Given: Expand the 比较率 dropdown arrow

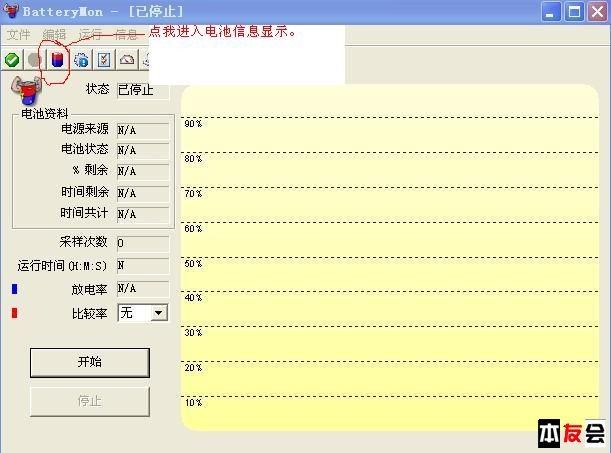Looking at the screenshot, I should pyautogui.click(x=158, y=313).
